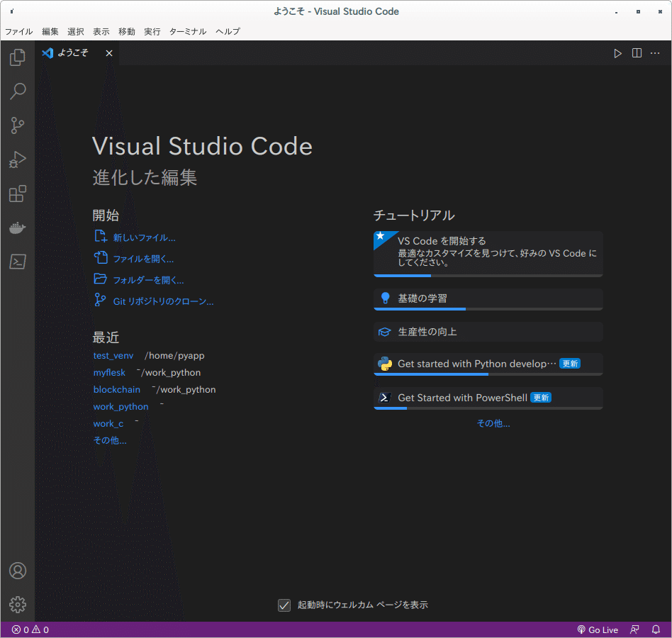Click the errors indicator in status bar
This screenshot has width=672, height=638.
click(20, 630)
